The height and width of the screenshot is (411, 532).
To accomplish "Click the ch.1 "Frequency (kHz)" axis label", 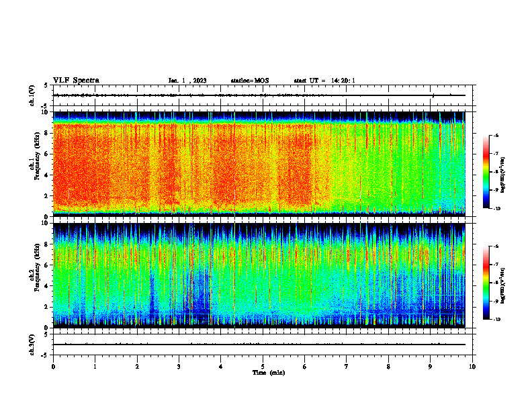I will pyautogui.click(x=37, y=156).
